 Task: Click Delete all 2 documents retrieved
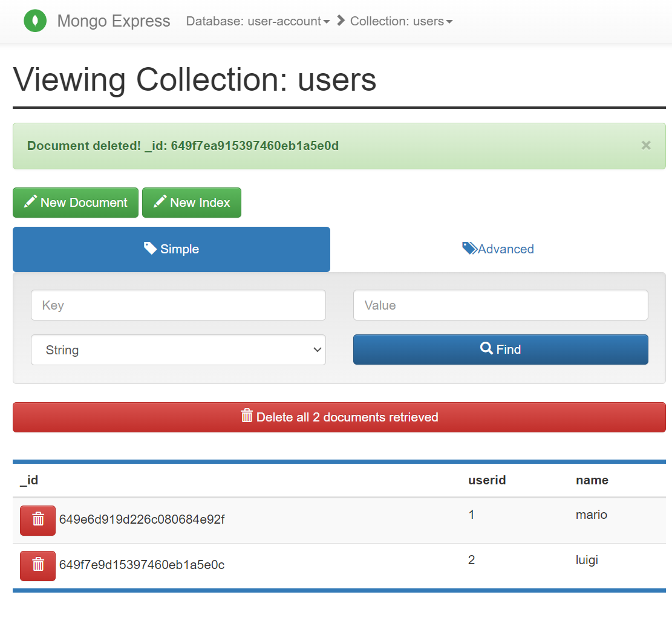339,417
